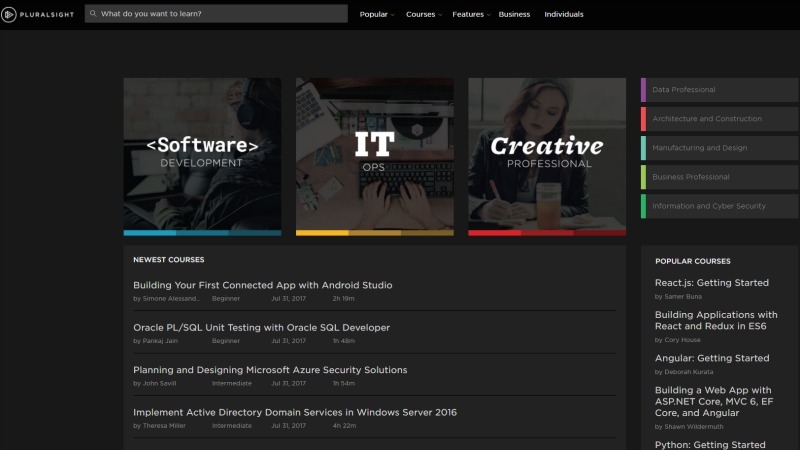Click author 'by Cory House'
The width and height of the screenshot is (800, 450).
pyautogui.click(x=678, y=340)
